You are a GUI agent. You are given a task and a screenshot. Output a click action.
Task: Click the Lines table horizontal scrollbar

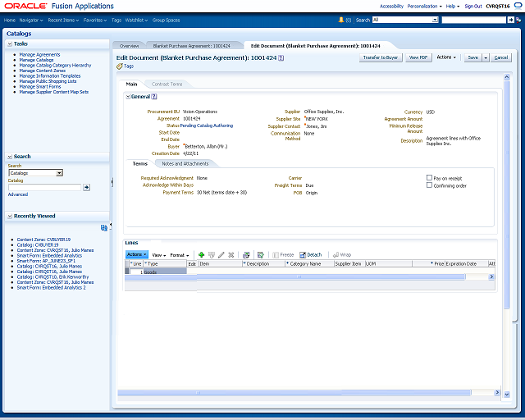point(295,276)
